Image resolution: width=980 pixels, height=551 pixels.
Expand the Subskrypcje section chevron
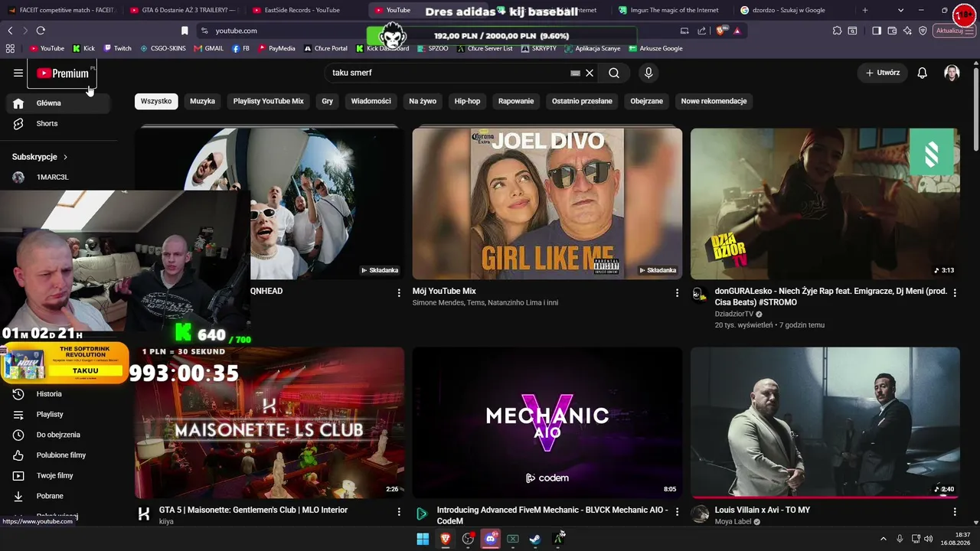65,157
